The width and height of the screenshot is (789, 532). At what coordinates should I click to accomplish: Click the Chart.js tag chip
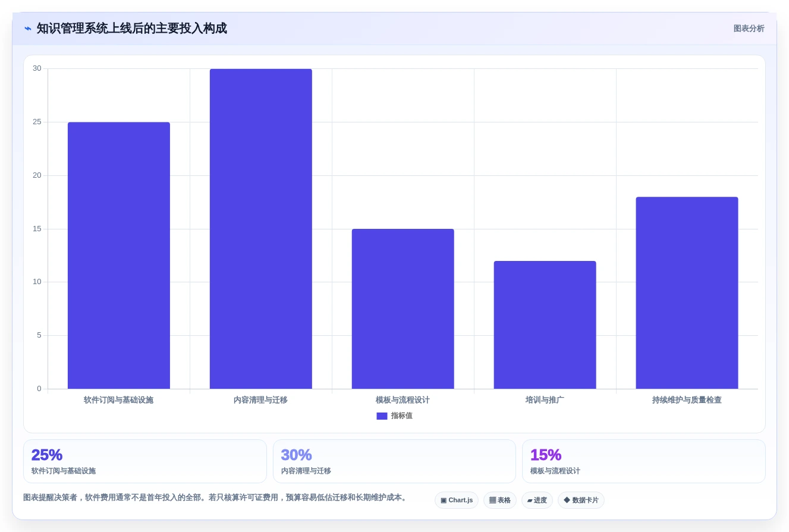point(457,500)
